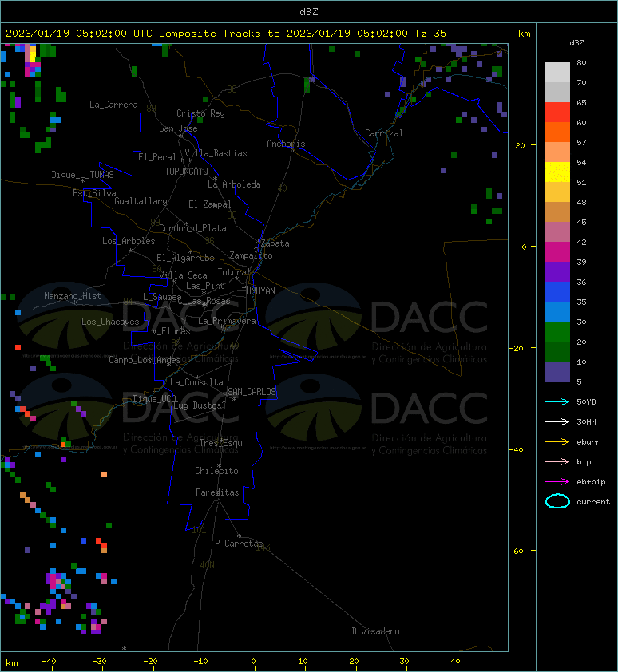Click the Pareditas map label
This screenshot has width=618, height=672.
217,492
